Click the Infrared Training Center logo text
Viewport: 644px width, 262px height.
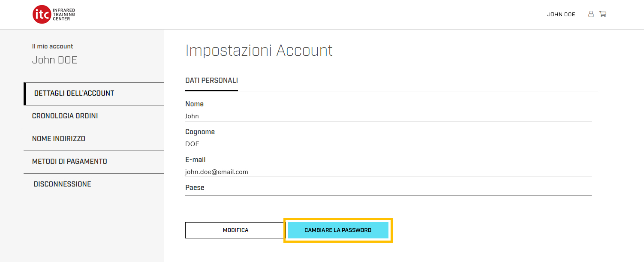[63, 14]
